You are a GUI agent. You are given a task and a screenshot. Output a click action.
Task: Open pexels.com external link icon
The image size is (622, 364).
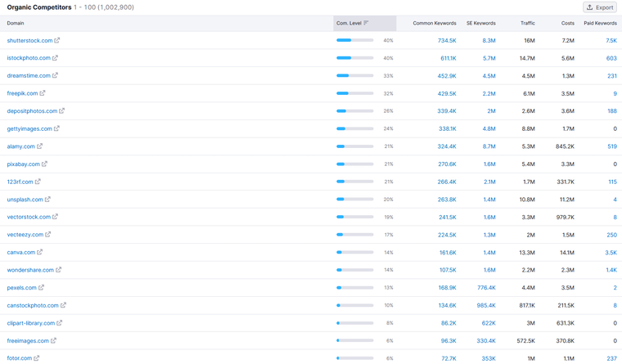(x=41, y=287)
